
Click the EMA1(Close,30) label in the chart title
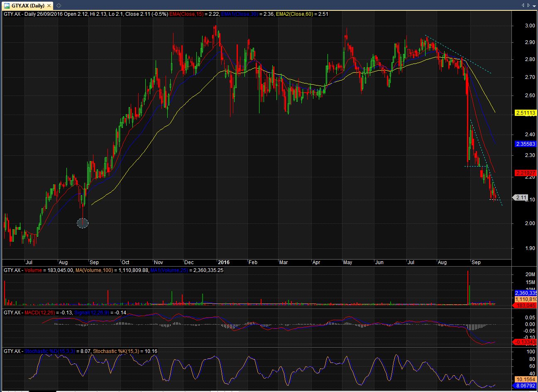[240, 14]
